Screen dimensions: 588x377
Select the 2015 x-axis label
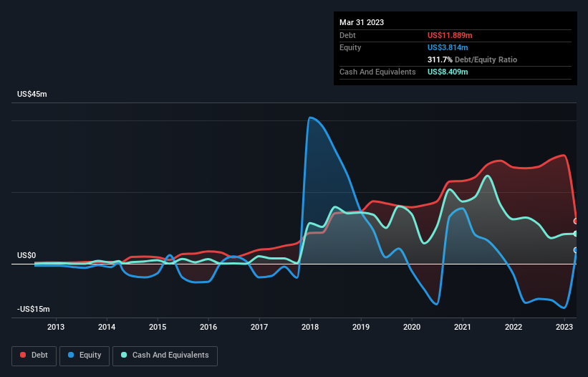pyautogui.click(x=158, y=327)
